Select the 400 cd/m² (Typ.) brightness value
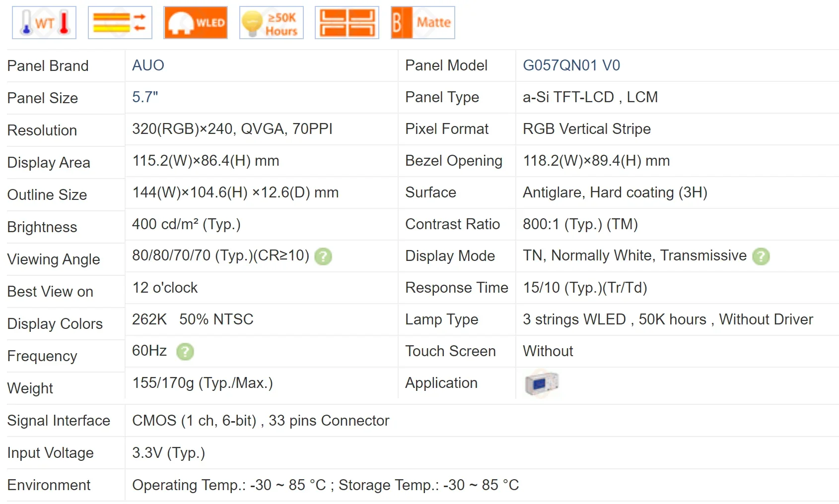839x504 pixels. click(186, 224)
